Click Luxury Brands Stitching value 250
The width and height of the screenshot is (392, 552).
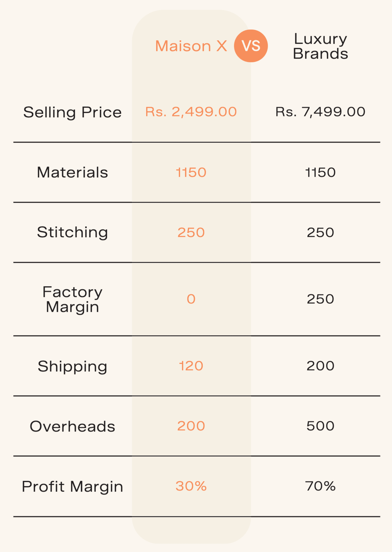point(320,233)
